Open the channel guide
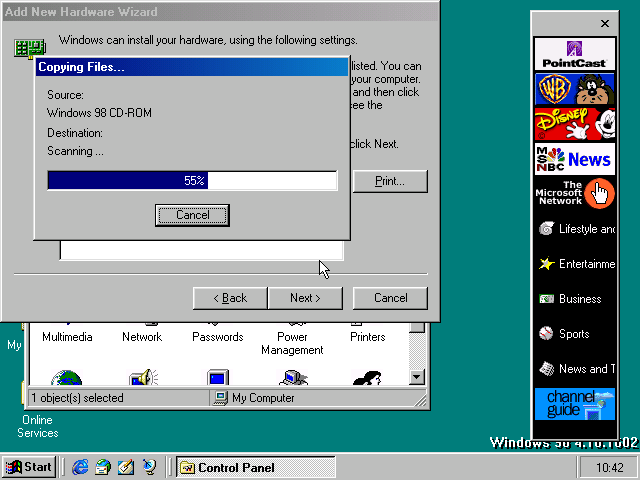The height and width of the screenshot is (480, 640). (x=575, y=404)
